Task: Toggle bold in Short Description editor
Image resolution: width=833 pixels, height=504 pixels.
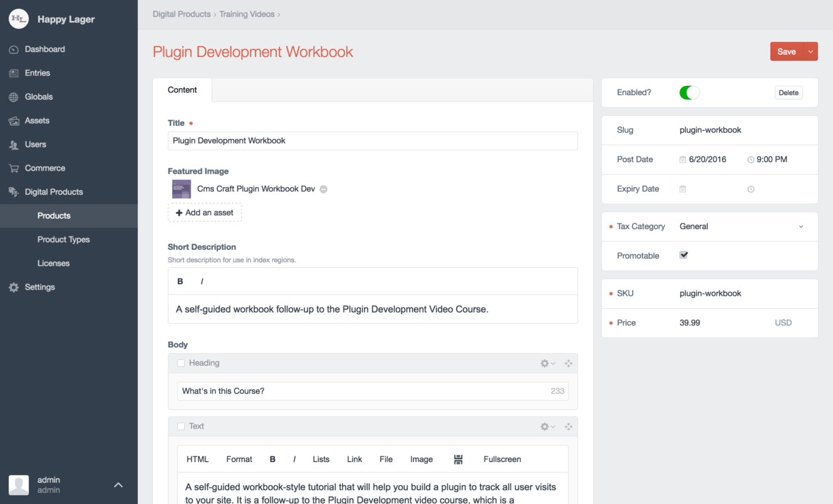Action: click(180, 282)
